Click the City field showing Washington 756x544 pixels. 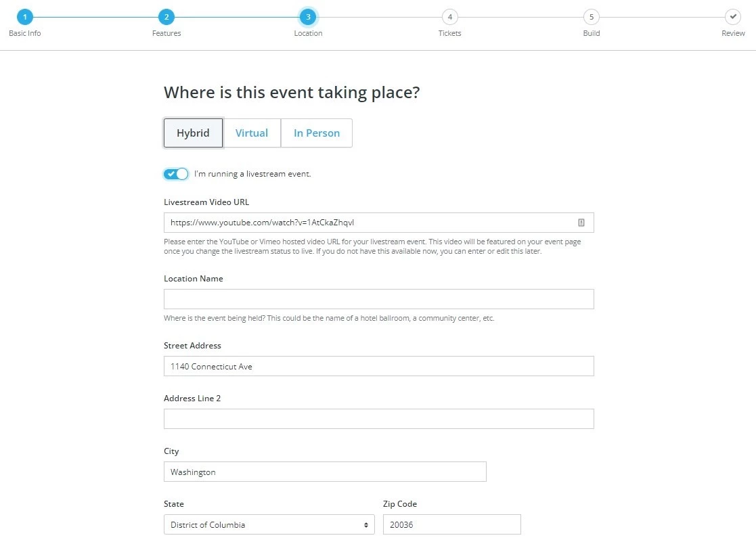tap(325, 472)
